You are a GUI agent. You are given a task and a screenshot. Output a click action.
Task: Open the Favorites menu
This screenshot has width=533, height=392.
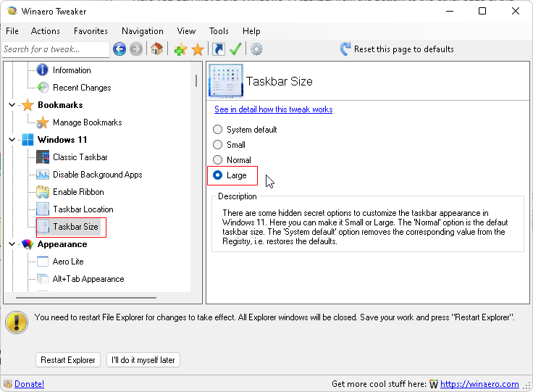[91, 31]
